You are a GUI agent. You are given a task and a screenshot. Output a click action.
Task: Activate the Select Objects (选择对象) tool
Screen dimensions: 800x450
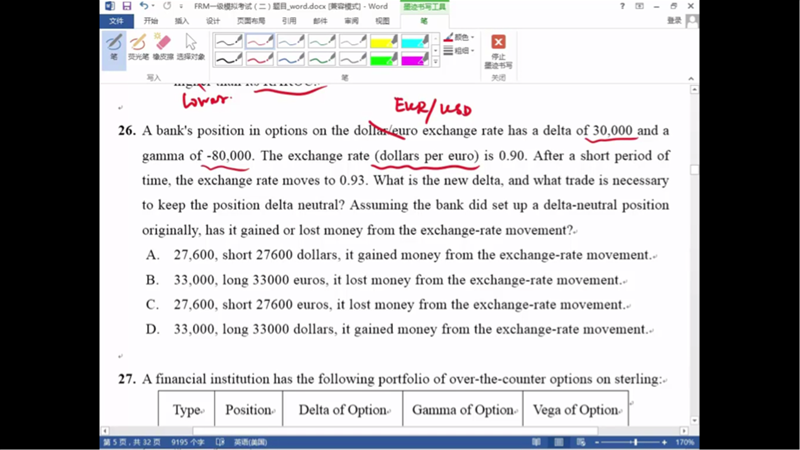190,47
